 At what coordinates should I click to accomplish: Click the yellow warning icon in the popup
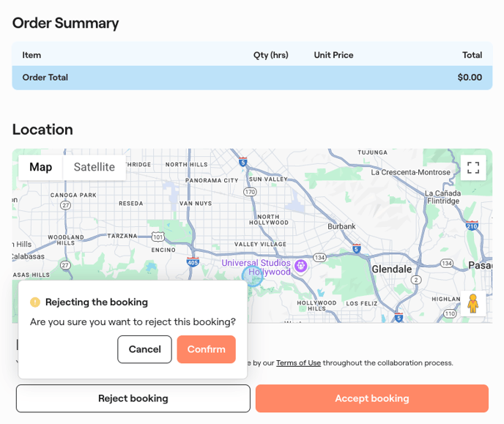click(35, 302)
